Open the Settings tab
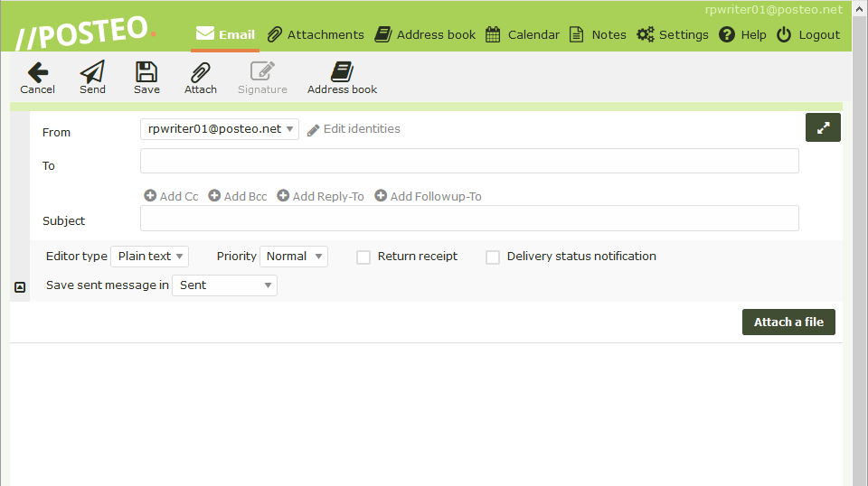The image size is (868, 486). [673, 34]
